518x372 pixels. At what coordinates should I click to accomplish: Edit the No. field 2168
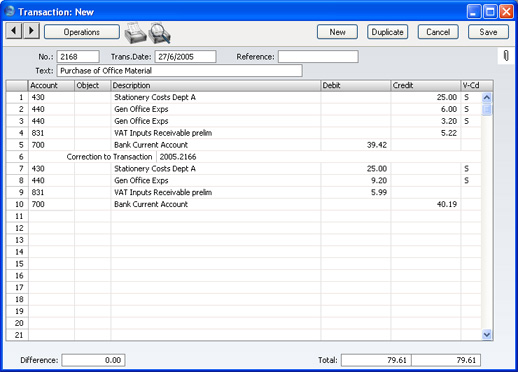78,57
